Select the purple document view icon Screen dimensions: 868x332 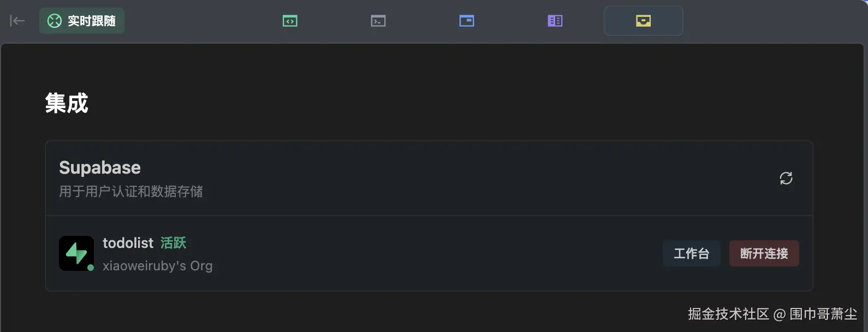(x=555, y=21)
